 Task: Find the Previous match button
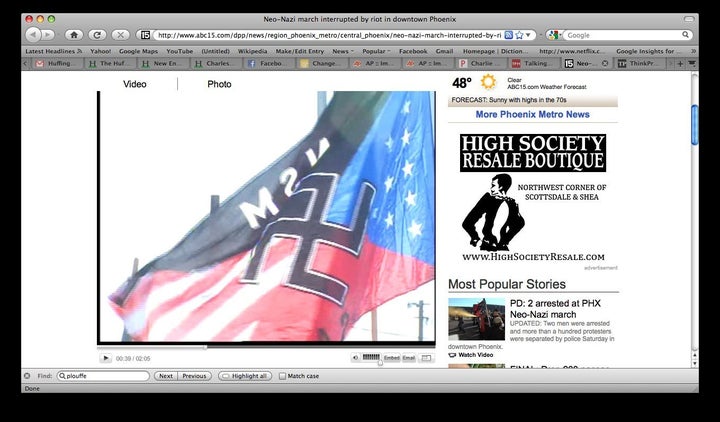195,376
